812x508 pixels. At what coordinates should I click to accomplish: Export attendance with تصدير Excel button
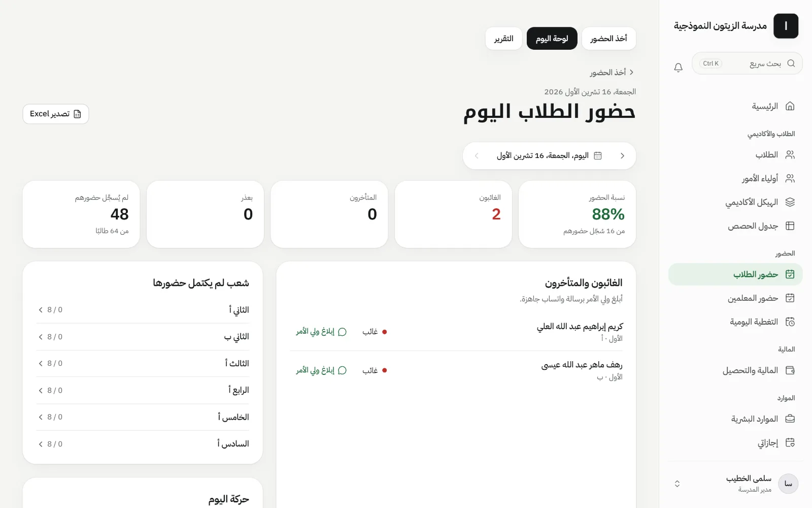pos(56,114)
